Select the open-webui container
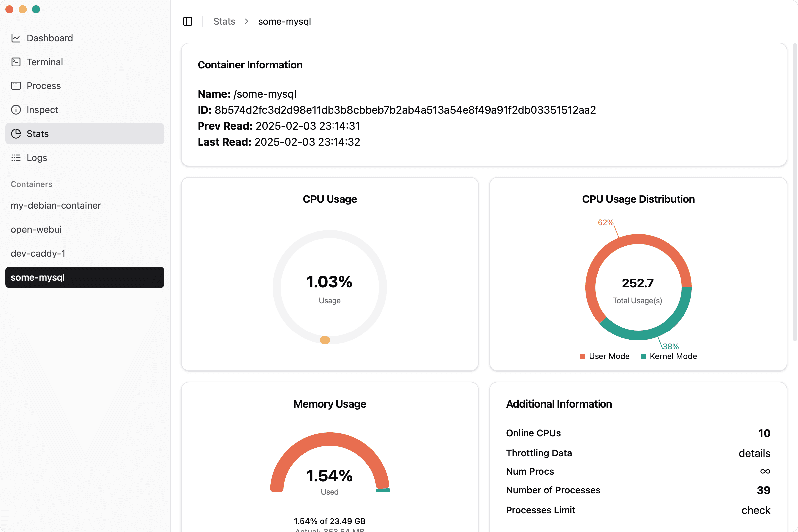The height and width of the screenshot is (532, 798). click(x=36, y=230)
